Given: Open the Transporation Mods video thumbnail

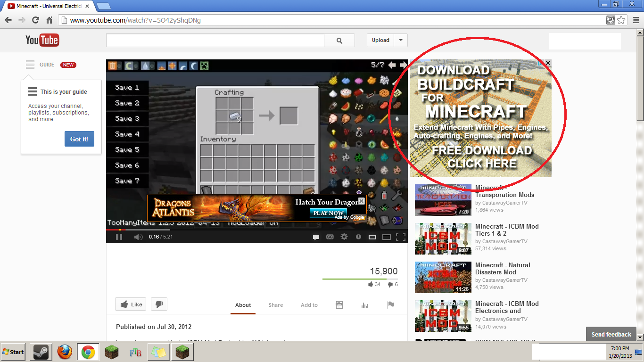Looking at the screenshot, I should point(443,200).
